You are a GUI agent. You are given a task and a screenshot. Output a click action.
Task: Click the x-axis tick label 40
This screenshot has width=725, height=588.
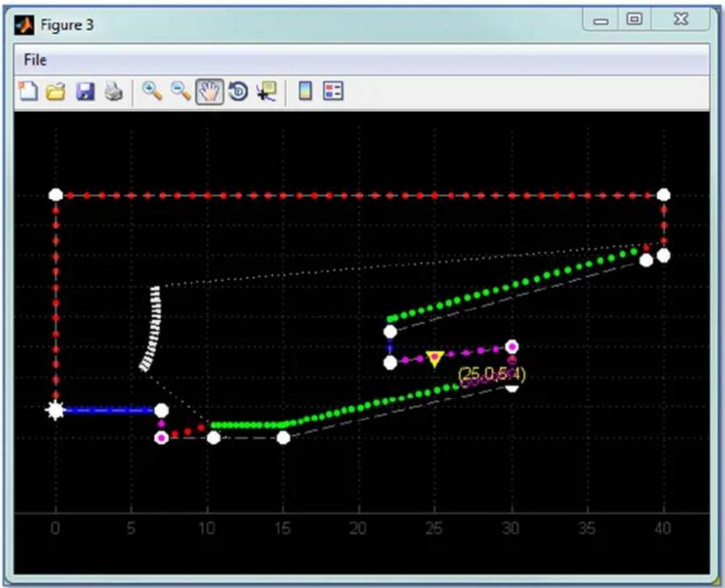pyautogui.click(x=663, y=528)
